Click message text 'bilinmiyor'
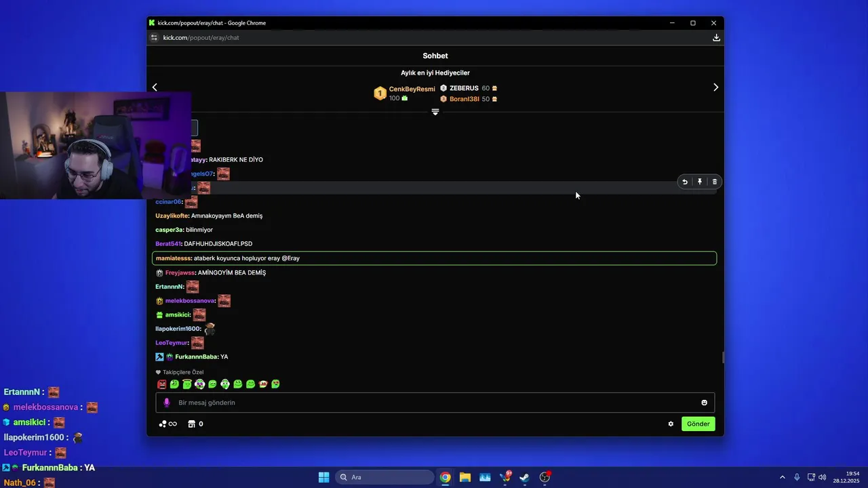 199,230
